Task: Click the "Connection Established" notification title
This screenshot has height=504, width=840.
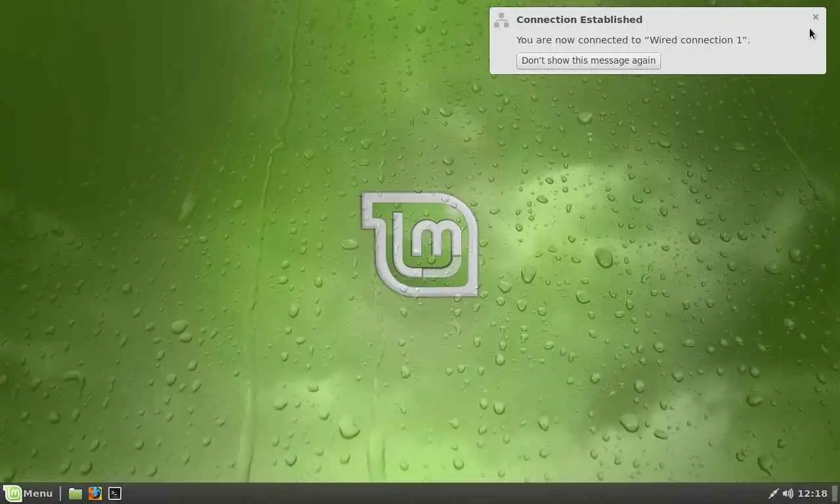Action: [x=579, y=20]
